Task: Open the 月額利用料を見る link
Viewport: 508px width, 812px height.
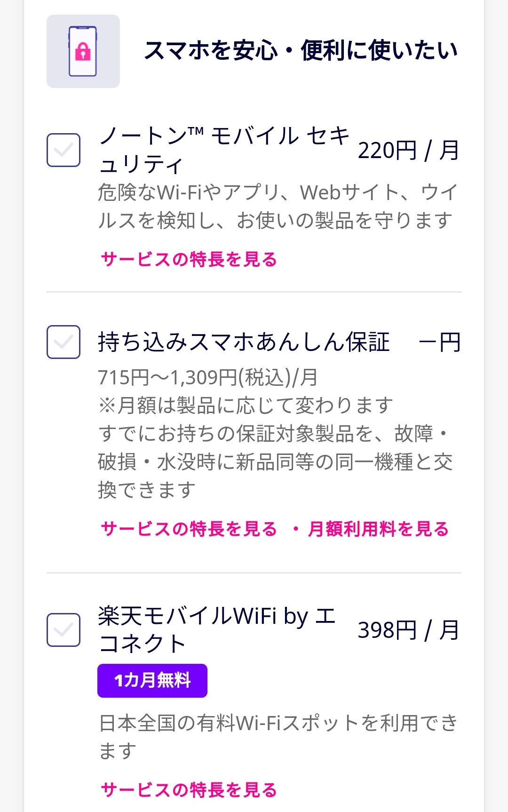Action: tap(379, 529)
